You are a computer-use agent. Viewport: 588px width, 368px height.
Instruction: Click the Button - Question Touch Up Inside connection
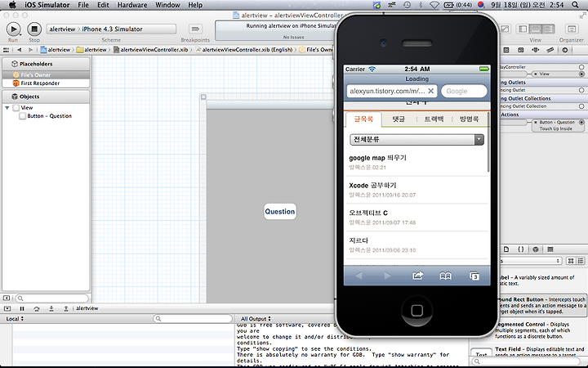[x=558, y=125]
